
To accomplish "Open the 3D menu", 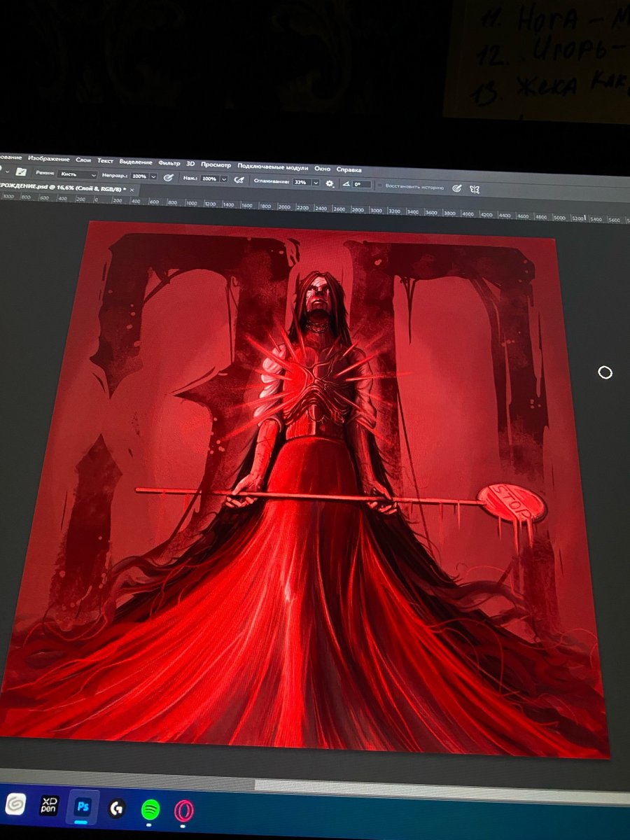I will tap(190, 164).
